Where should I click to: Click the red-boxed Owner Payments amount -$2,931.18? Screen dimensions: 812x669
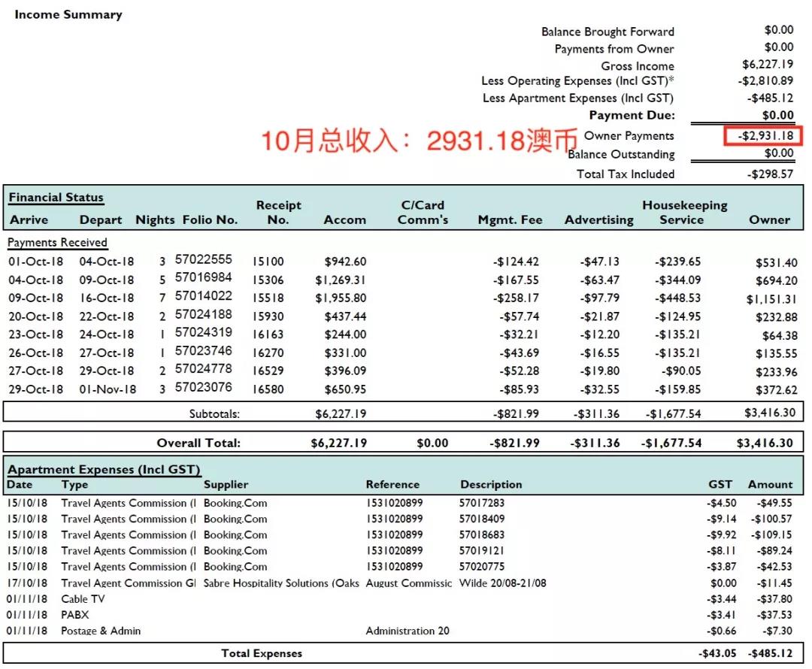point(765,136)
